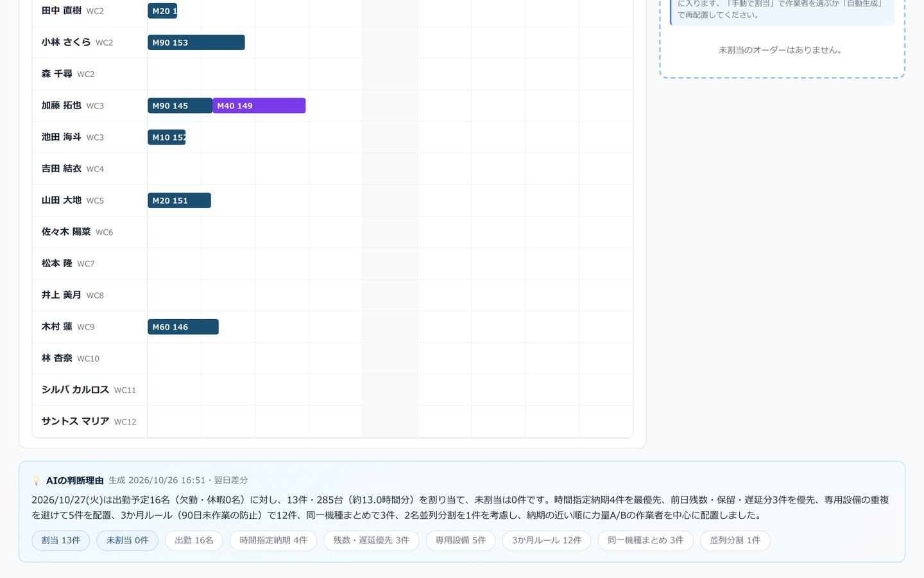
Task: Click the 割当 13件 chip
Action: (61, 541)
